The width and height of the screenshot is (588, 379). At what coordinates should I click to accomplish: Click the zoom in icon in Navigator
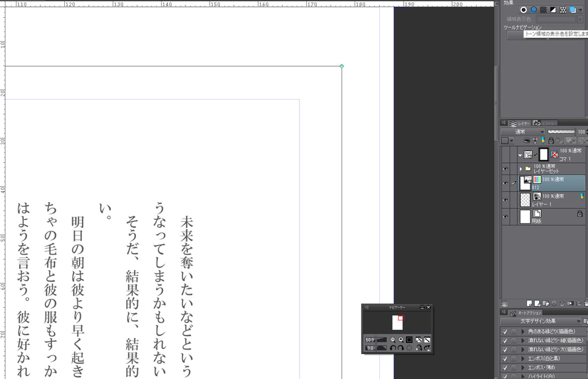pyautogui.click(x=401, y=339)
